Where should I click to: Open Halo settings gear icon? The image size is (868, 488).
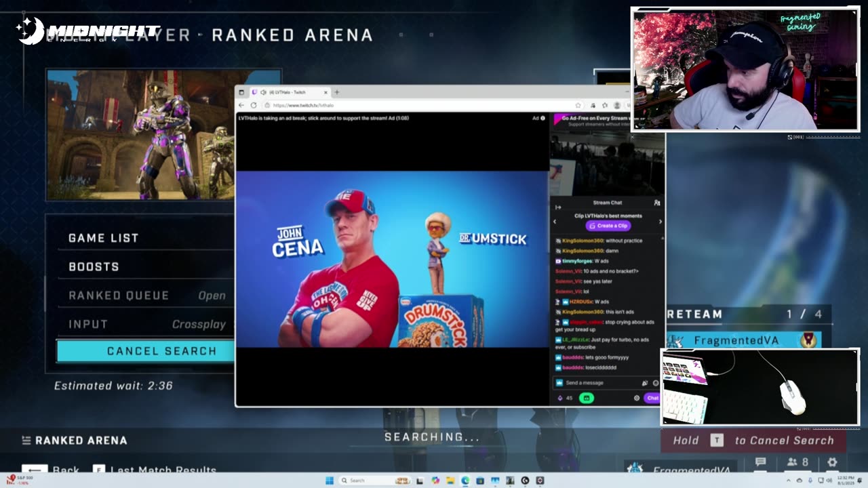pos(832,462)
